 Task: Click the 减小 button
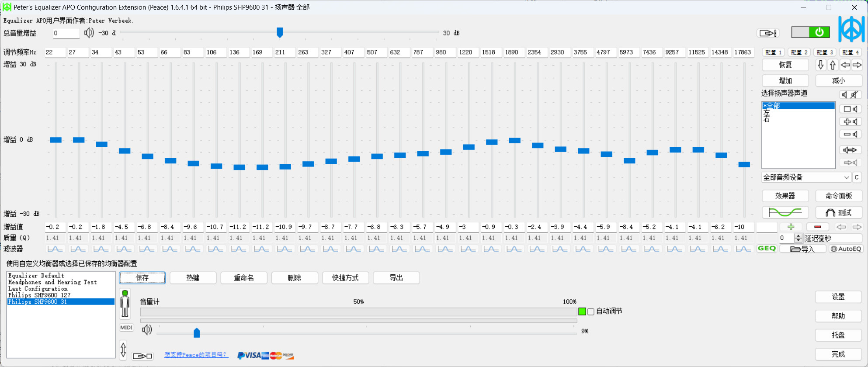[x=839, y=81]
